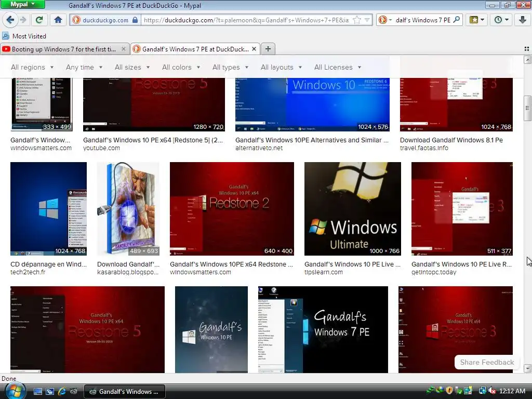Expand the All types filter
The width and height of the screenshot is (532, 399).
pyautogui.click(x=230, y=67)
